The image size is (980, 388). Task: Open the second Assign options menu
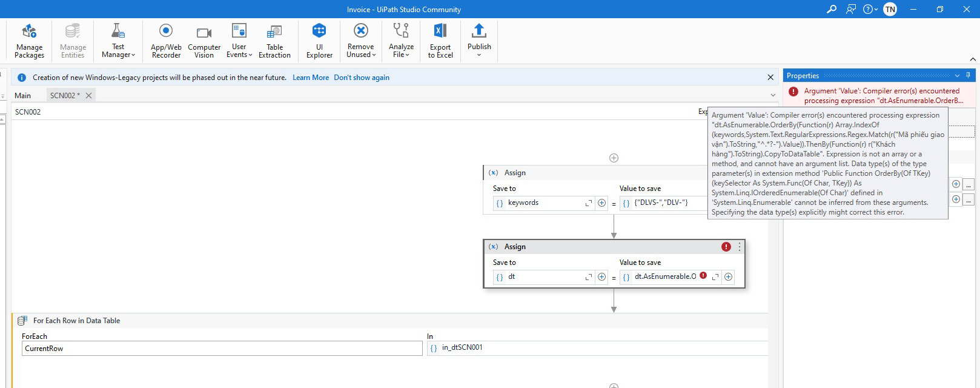point(739,247)
